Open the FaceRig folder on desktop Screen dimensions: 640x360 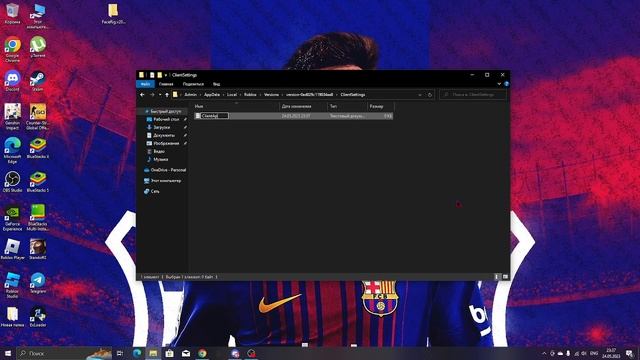tap(113, 14)
